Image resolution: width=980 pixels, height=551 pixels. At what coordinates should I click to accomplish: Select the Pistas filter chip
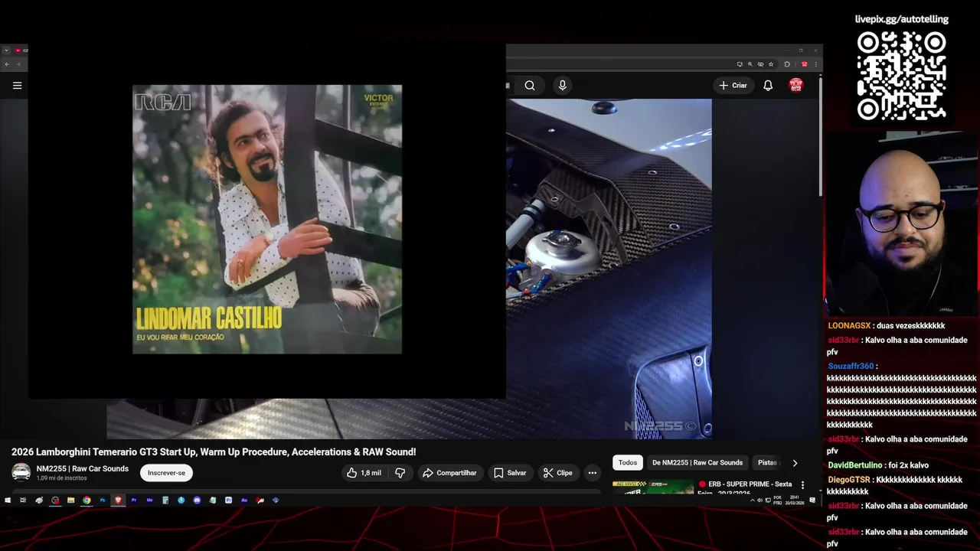click(768, 462)
